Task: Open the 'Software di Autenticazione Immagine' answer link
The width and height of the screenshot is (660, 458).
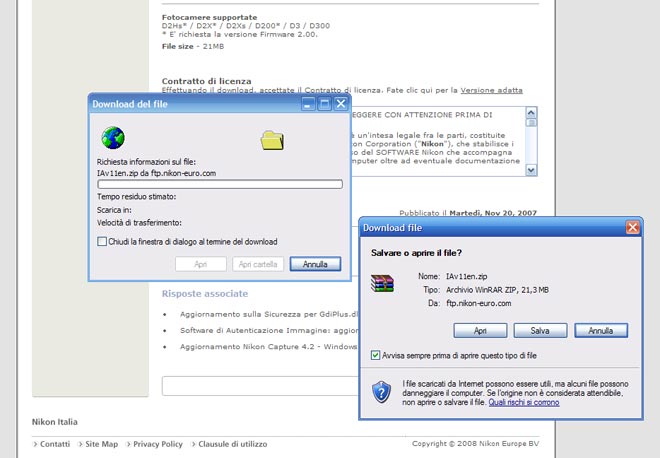Action: point(269,330)
